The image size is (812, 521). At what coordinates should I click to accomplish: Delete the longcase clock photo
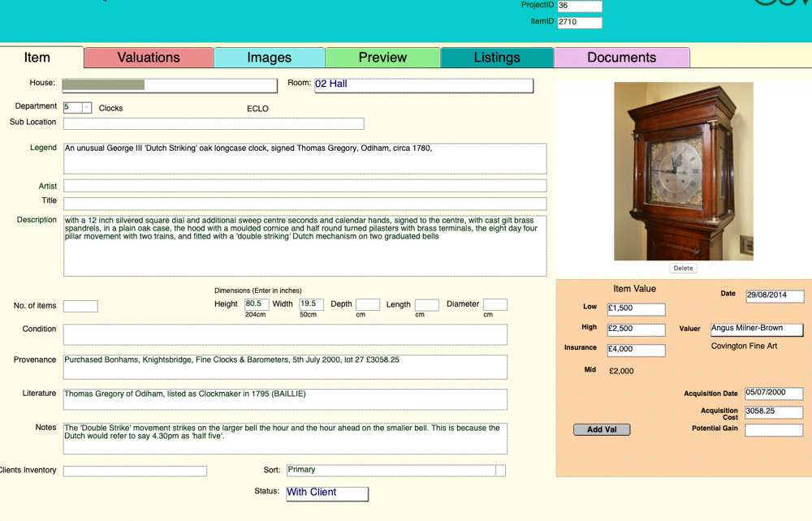click(x=682, y=268)
